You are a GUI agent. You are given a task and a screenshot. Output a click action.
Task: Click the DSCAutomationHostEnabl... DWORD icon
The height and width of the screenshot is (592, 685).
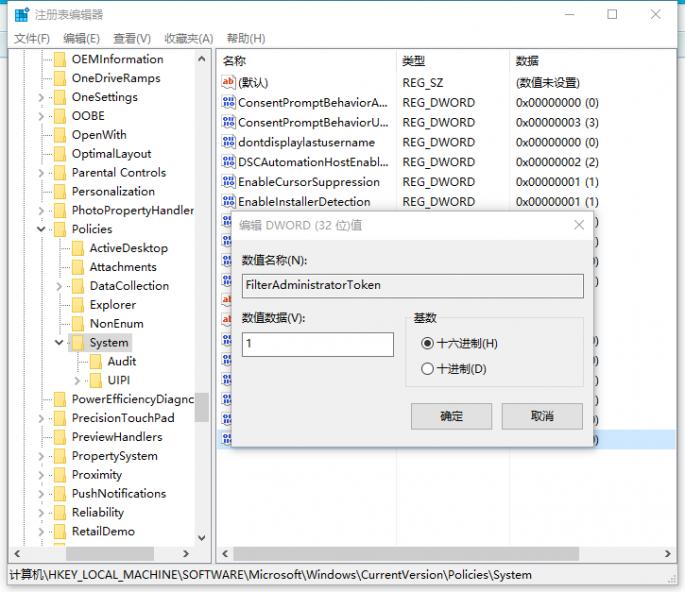pyautogui.click(x=228, y=162)
